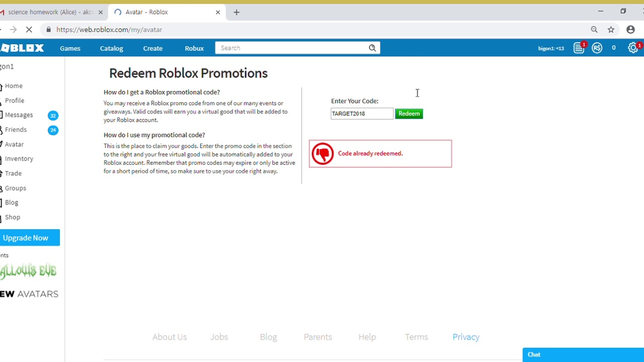Screen dimensions: 644x362
Task: Click the New Avatars banner
Action: point(29,294)
